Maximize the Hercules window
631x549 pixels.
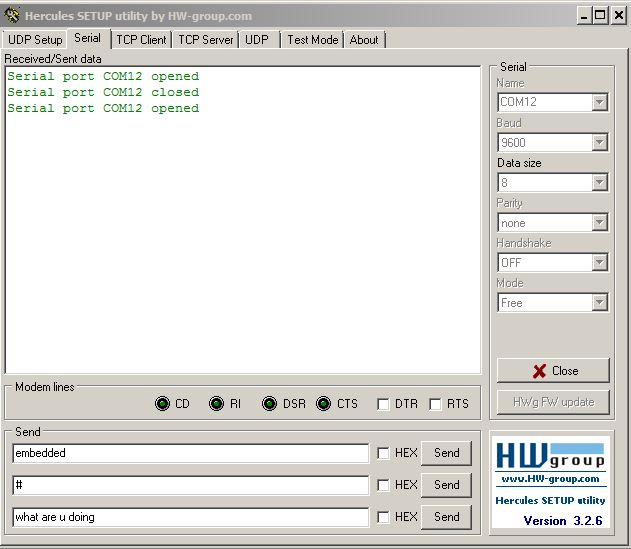click(x=600, y=16)
